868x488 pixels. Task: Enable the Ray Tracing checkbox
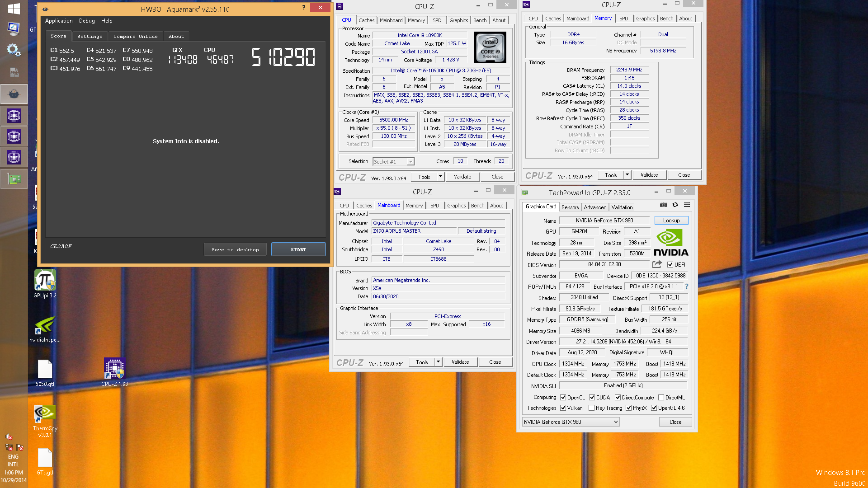(591, 408)
